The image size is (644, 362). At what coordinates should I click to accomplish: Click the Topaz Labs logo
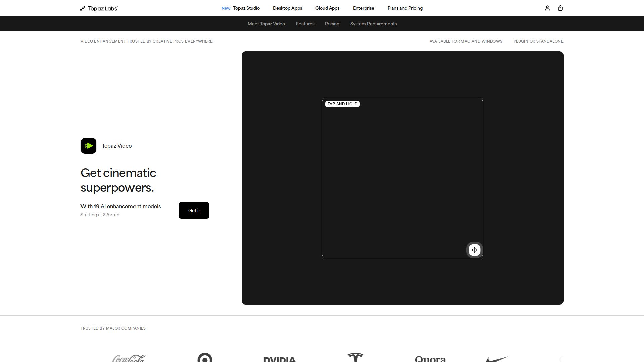pyautogui.click(x=99, y=8)
